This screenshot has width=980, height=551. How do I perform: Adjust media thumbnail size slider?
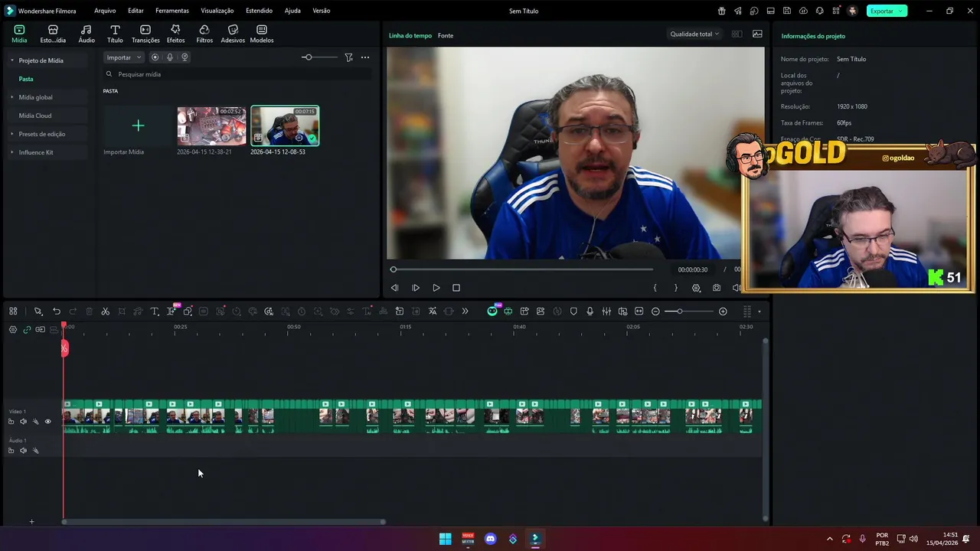307,57
